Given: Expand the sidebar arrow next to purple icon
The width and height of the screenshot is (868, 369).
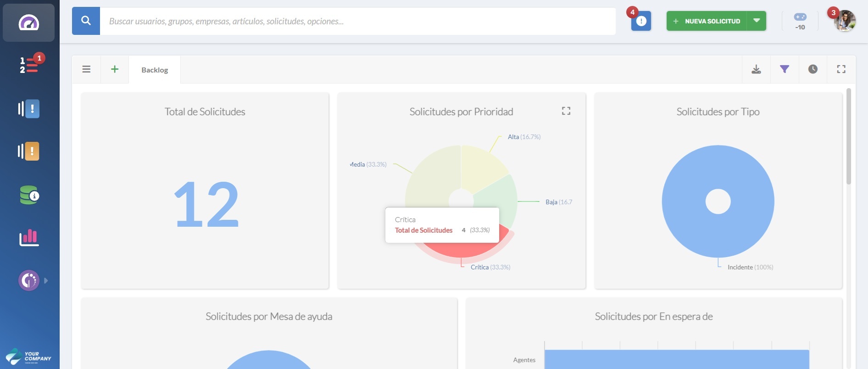Looking at the screenshot, I should [46, 280].
